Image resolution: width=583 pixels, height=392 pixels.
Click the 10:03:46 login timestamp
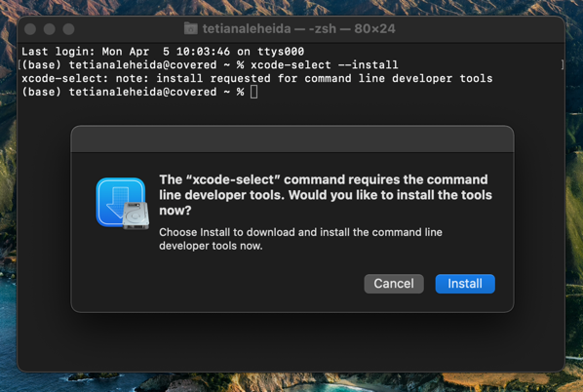pyautogui.click(x=203, y=52)
